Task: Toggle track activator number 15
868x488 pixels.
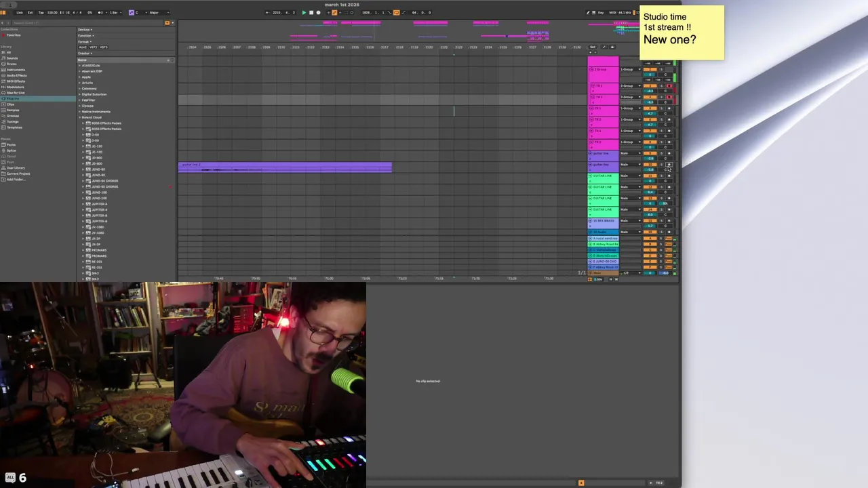Action: pos(650,220)
